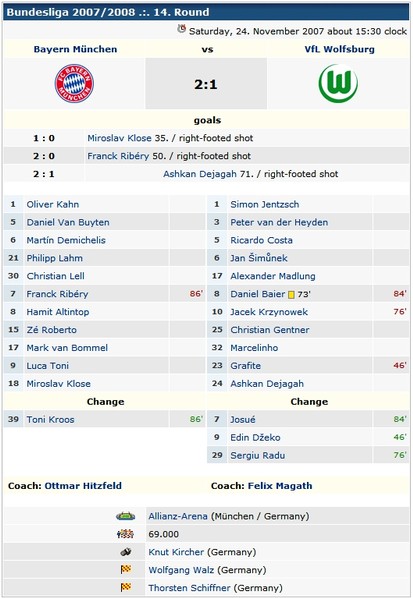The width and height of the screenshot is (413, 598).
Task: Click the Bayern München club crest
Action: (x=74, y=84)
